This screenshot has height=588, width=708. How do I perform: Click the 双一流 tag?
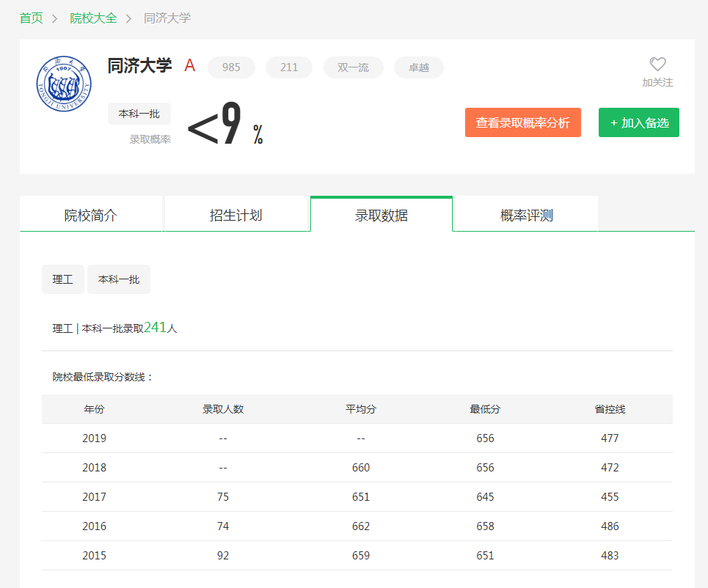(x=353, y=67)
